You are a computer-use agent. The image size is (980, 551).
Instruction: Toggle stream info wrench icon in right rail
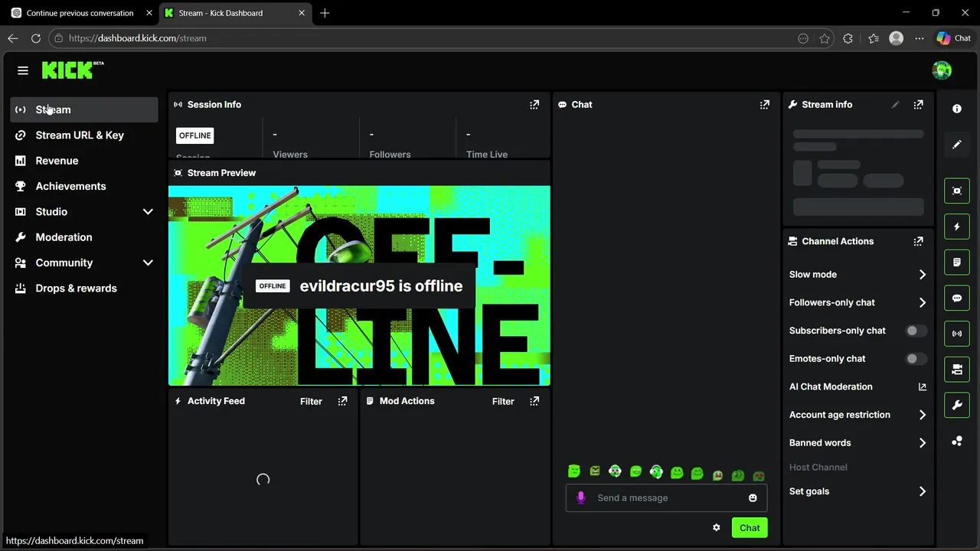pos(957,406)
